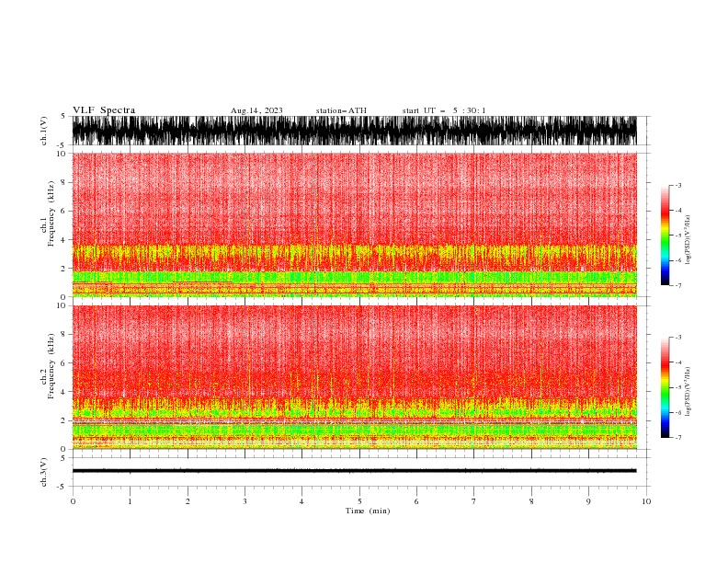Click the 'Time (min)' axis label
This screenshot has width=728, height=563.
tap(368, 511)
